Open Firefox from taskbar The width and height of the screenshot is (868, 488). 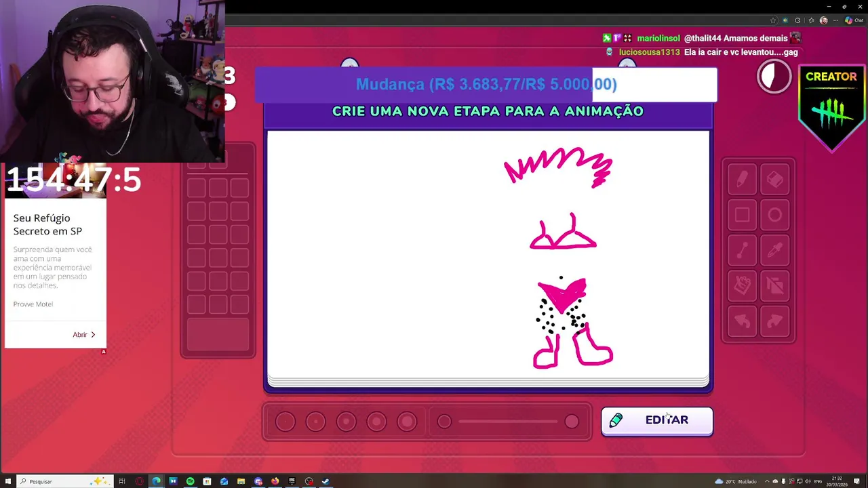pos(275,481)
